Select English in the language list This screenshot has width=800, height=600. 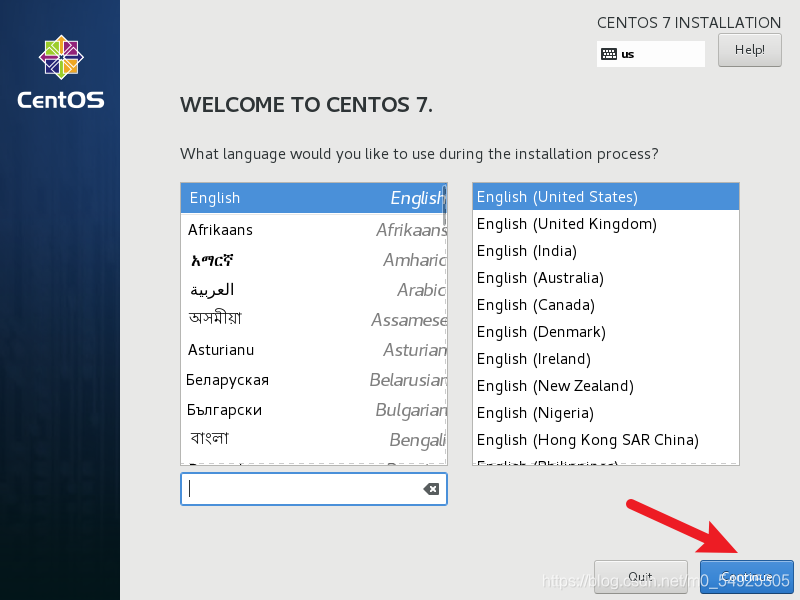click(x=312, y=198)
